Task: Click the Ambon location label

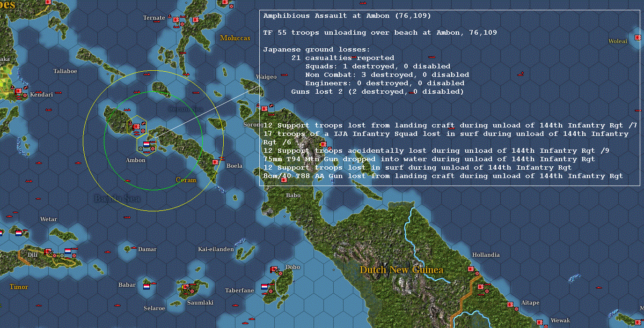Action: pos(136,160)
